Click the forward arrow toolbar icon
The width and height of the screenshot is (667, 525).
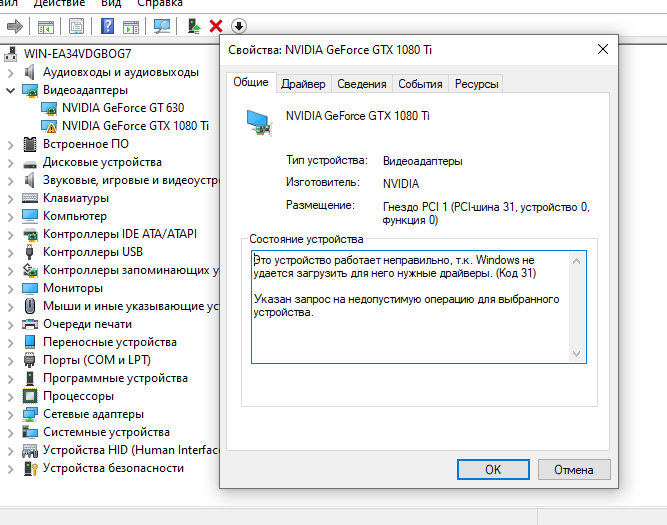pyautogui.click(x=15, y=26)
